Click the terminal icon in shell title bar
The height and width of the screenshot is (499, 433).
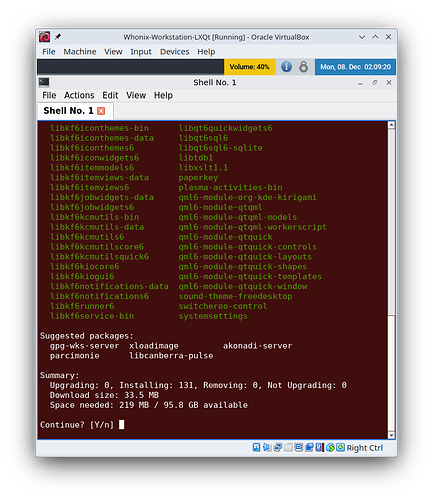(44, 82)
